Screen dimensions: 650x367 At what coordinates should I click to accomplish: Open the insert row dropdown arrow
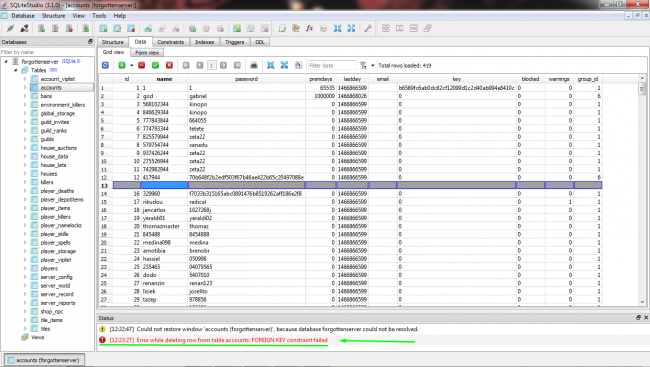[x=131, y=66]
